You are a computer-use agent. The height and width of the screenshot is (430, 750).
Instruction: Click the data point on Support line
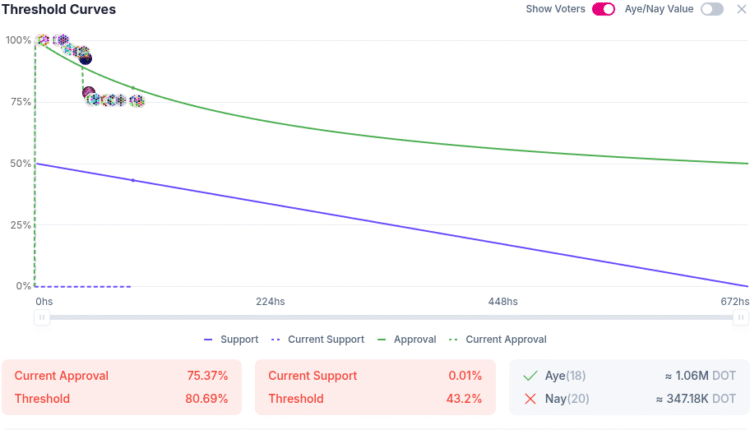click(x=133, y=180)
